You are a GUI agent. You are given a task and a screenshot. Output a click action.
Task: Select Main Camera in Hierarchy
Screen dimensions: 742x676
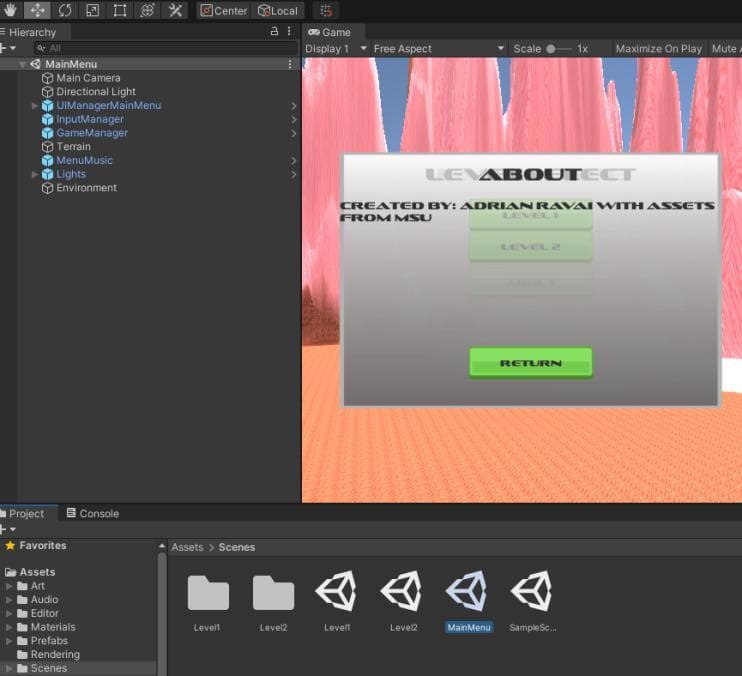(x=88, y=78)
